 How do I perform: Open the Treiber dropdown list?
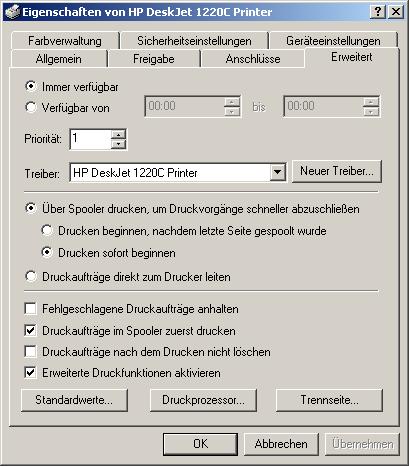point(278,172)
